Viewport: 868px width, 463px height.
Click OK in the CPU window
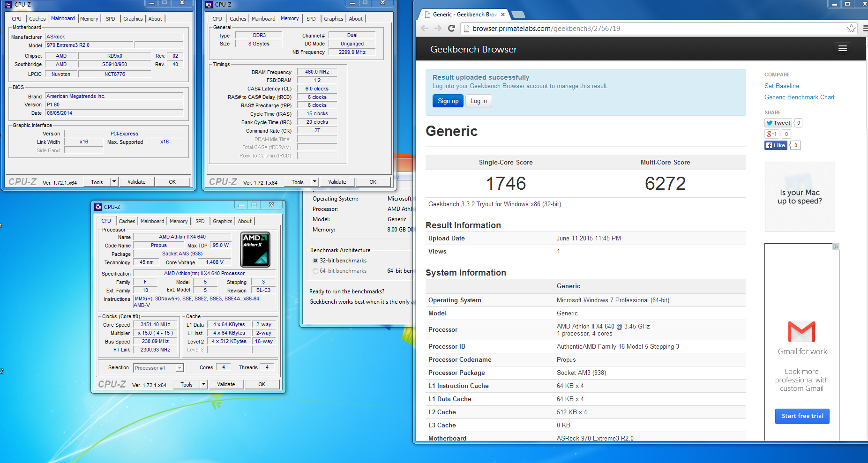click(x=262, y=384)
